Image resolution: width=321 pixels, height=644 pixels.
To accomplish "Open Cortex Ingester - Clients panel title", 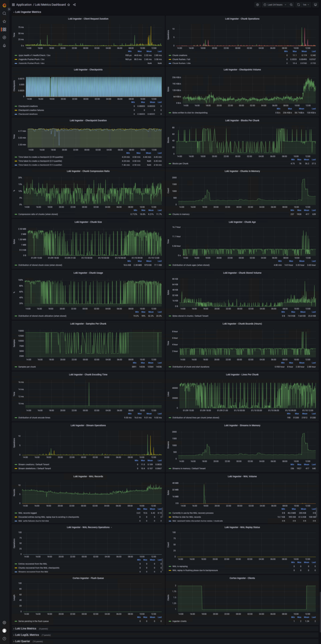I will tap(242, 578).
